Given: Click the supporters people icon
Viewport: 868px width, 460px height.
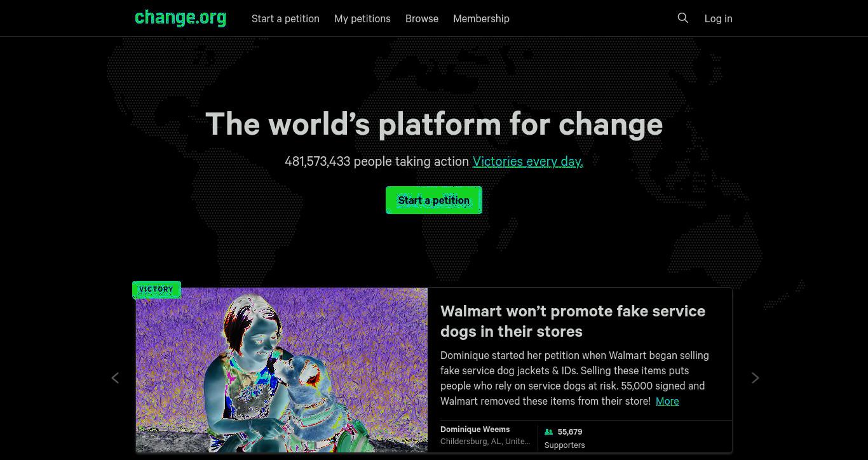Looking at the screenshot, I should (x=548, y=432).
